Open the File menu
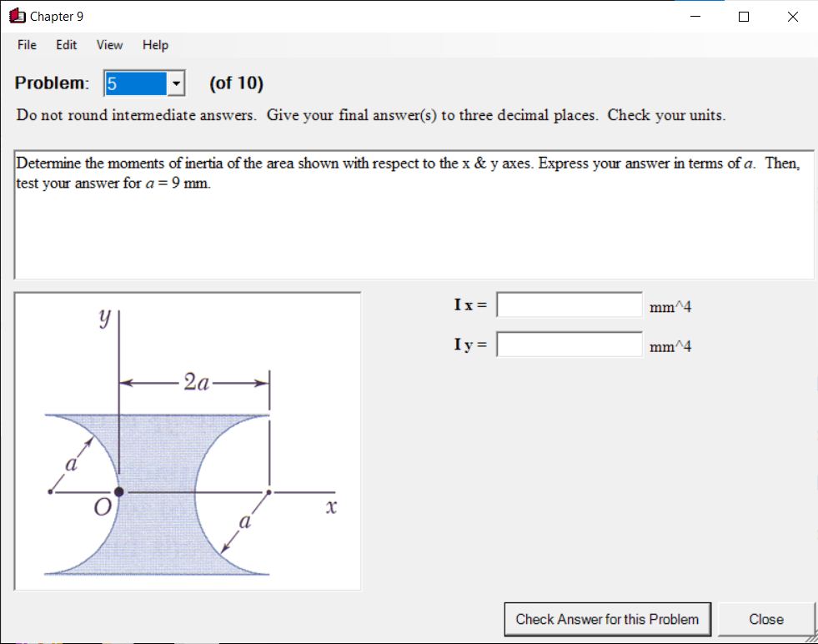The width and height of the screenshot is (818, 644). (26, 45)
